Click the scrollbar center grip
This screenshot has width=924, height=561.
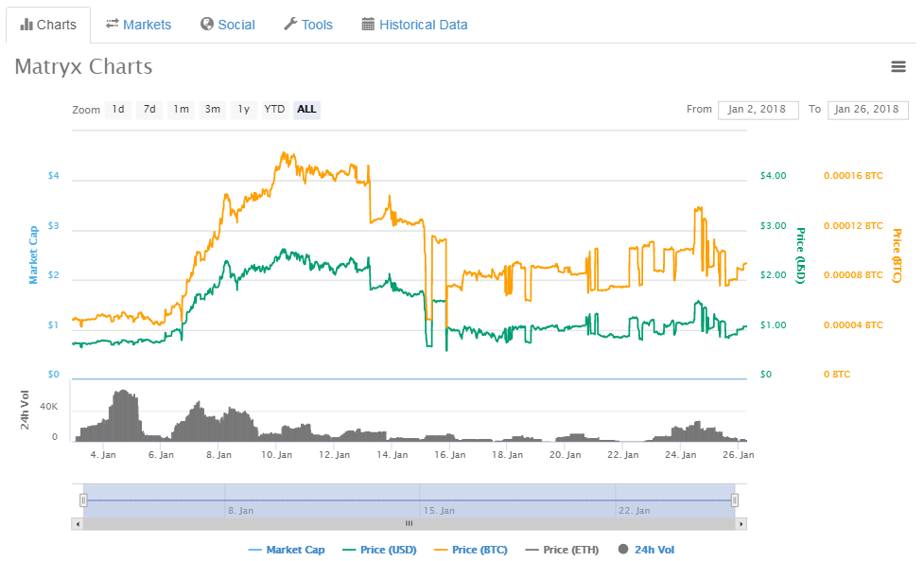pyautogui.click(x=409, y=523)
